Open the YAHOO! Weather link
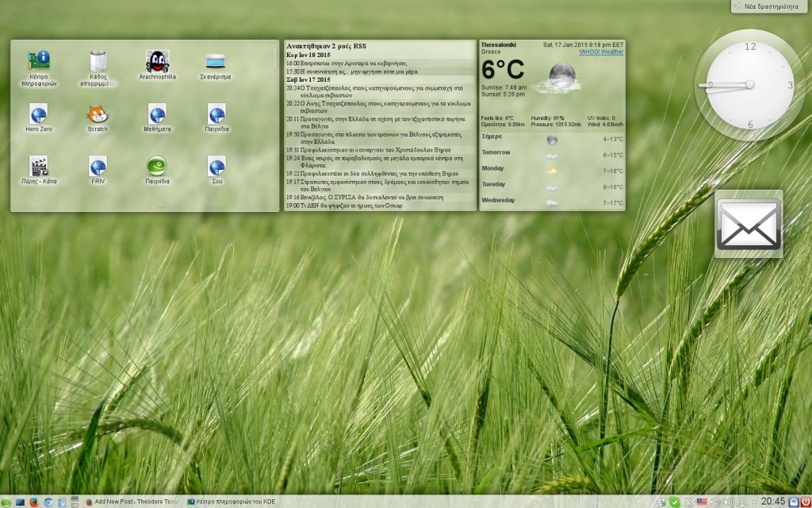 (x=601, y=52)
